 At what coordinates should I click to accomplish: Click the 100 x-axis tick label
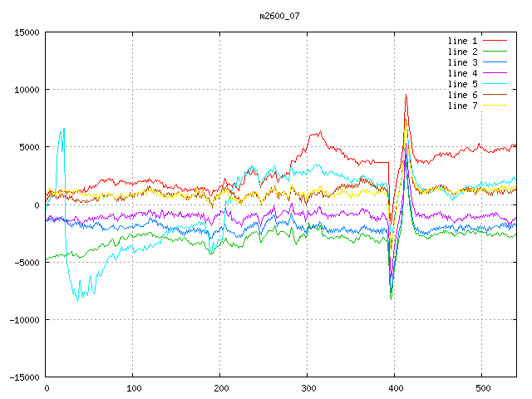pyautogui.click(x=133, y=388)
